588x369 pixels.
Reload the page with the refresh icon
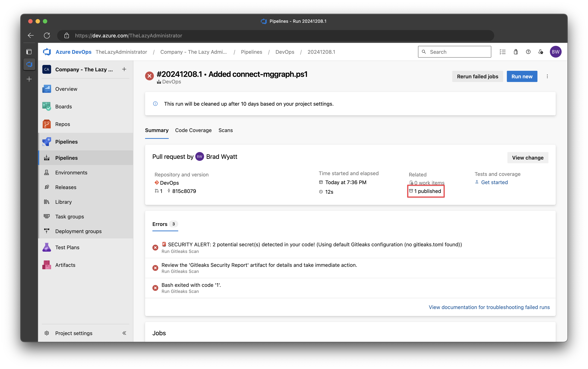click(x=47, y=36)
